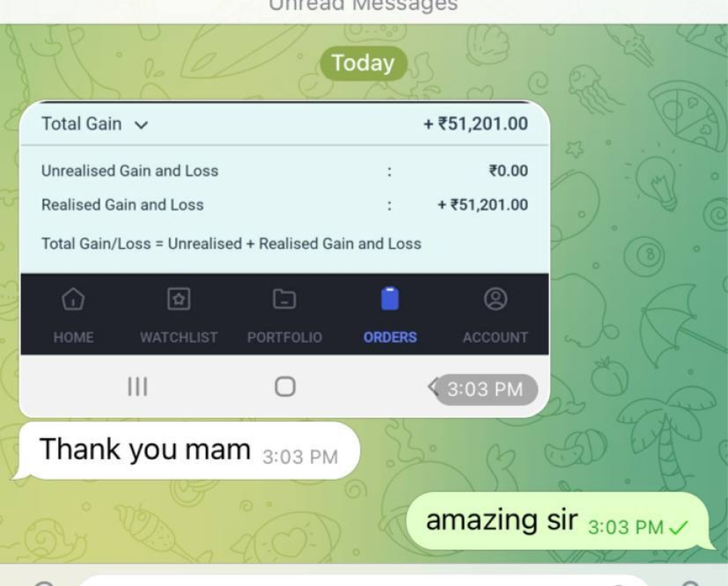Switch to the PORTFOLIO tab label
728x586 pixels.
[x=284, y=337]
